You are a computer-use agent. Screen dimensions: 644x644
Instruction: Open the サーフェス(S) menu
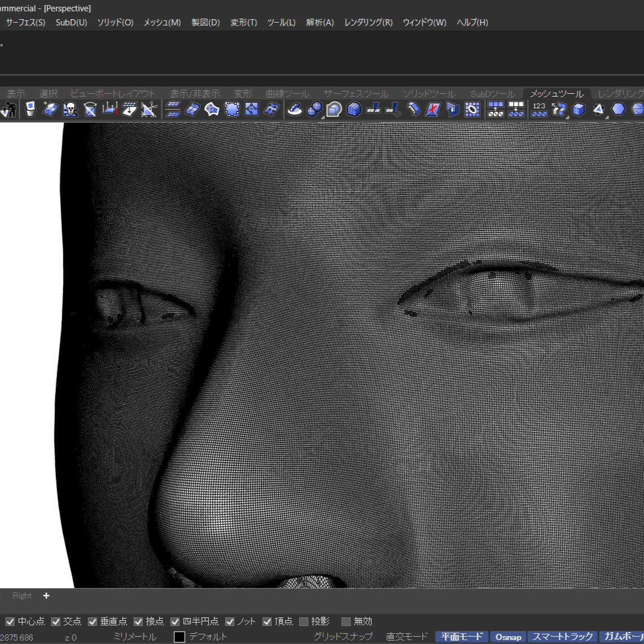click(x=25, y=23)
